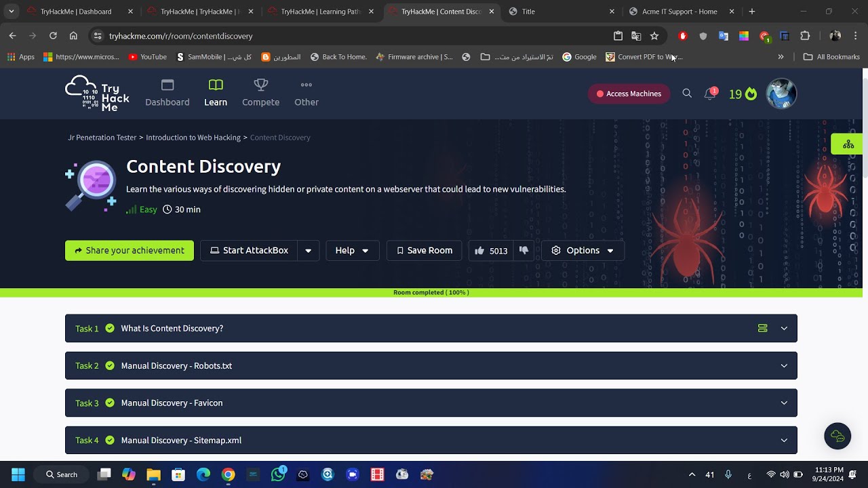Open the floating cloud chat button
The image size is (868, 488).
[837, 436]
